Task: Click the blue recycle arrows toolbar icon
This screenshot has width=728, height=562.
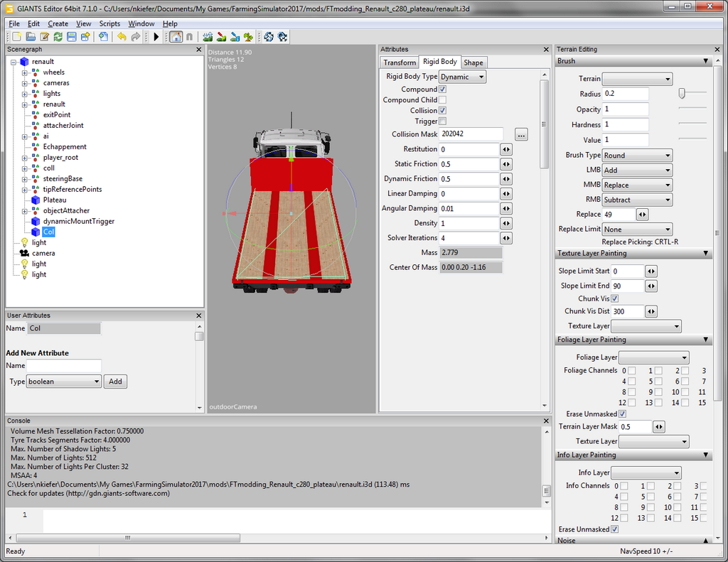Action: pyautogui.click(x=268, y=37)
